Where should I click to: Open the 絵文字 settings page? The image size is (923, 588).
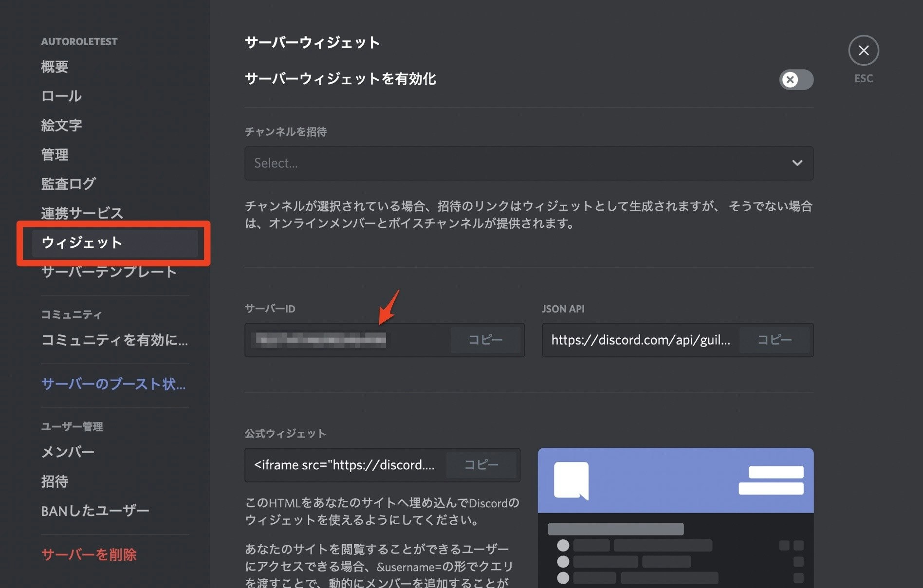pyautogui.click(x=61, y=125)
